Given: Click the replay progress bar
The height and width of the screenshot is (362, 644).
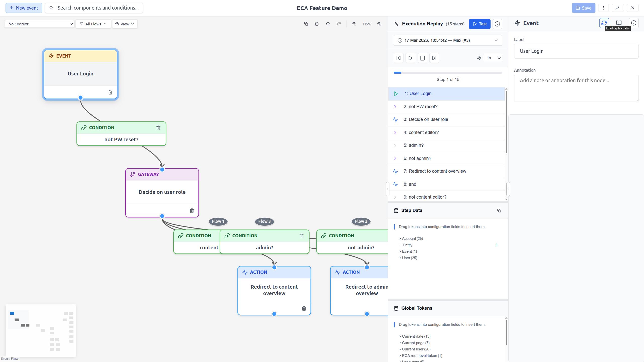Looking at the screenshot, I should click(448, 73).
